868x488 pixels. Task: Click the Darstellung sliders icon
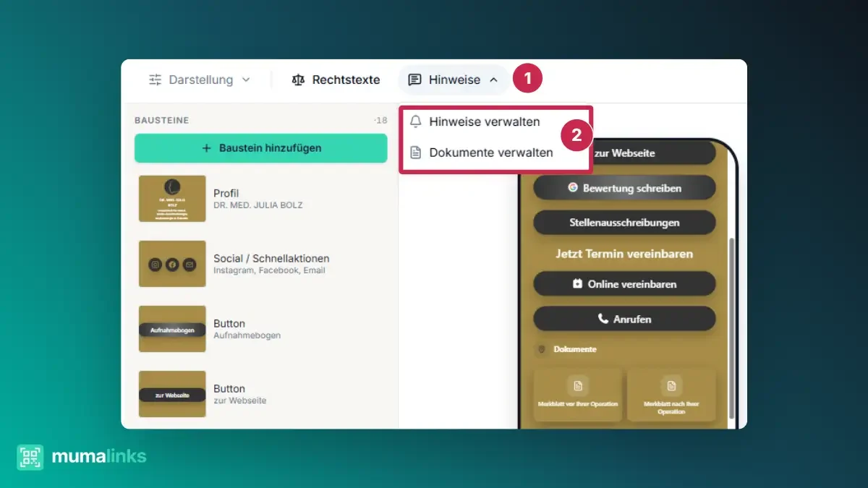pyautogui.click(x=156, y=80)
